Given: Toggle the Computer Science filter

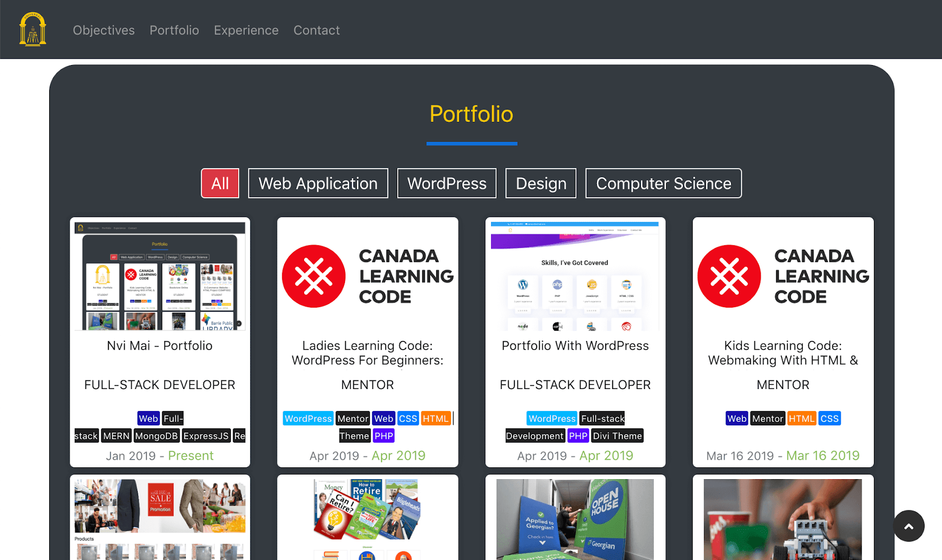Looking at the screenshot, I should (x=663, y=183).
